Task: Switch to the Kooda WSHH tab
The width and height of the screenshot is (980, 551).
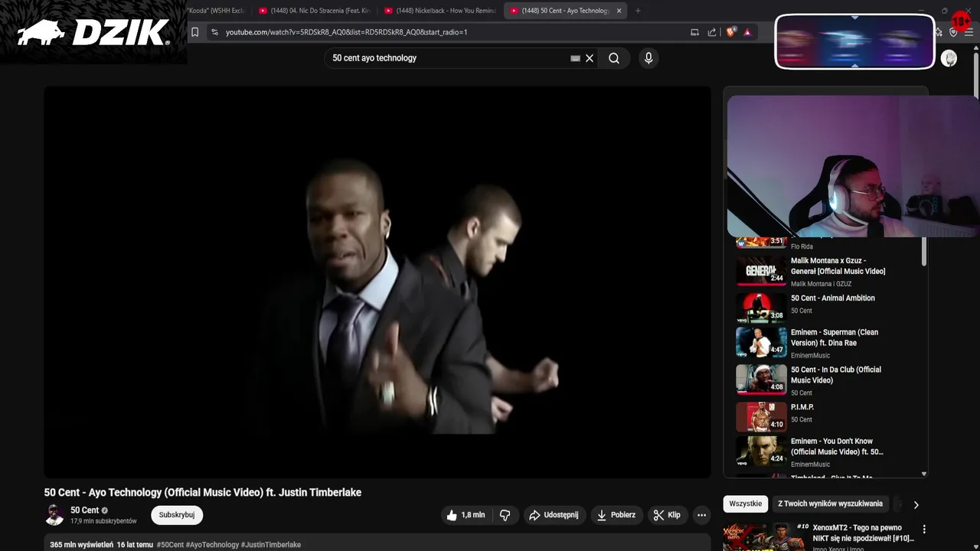Action: (x=217, y=11)
